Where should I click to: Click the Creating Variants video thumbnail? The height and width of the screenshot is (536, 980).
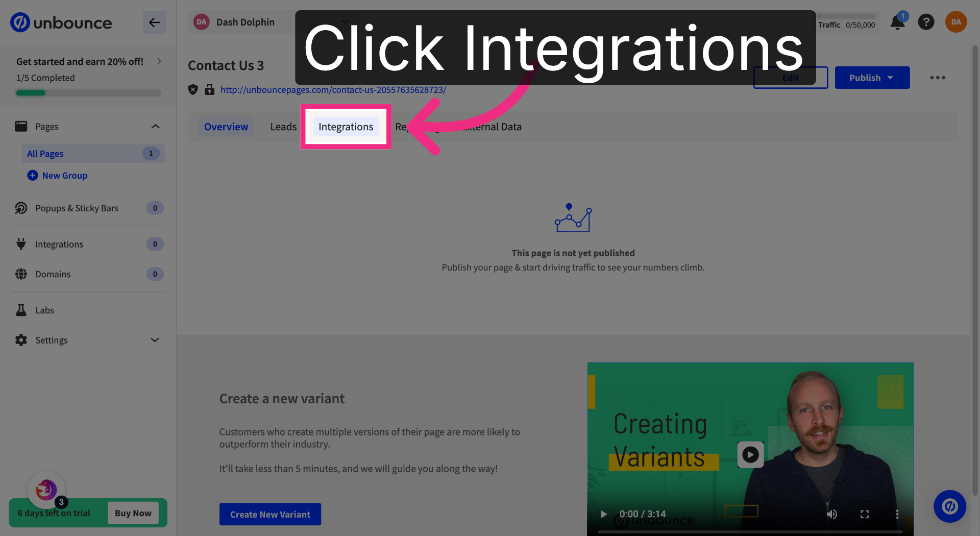click(750, 449)
